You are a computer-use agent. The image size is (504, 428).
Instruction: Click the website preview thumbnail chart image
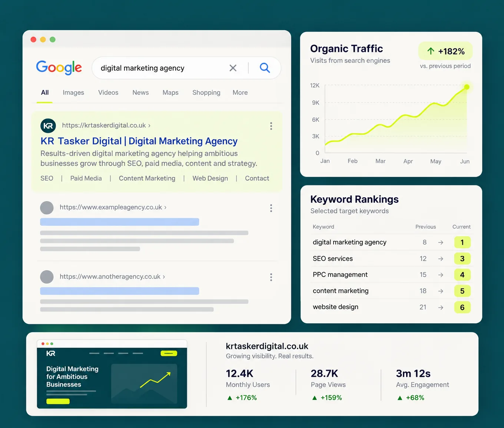coord(144,384)
